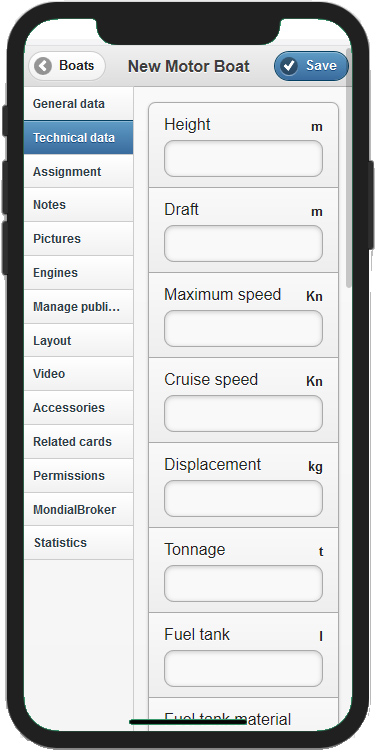376x752 pixels.
Task: Select the Maximum speed input box
Action: [243, 329]
